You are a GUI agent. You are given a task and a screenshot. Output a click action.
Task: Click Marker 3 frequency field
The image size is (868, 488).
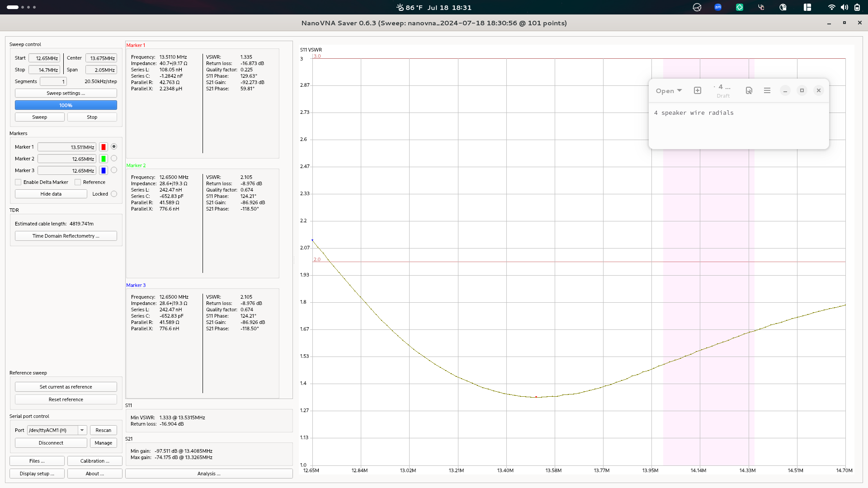click(x=67, y=170)
